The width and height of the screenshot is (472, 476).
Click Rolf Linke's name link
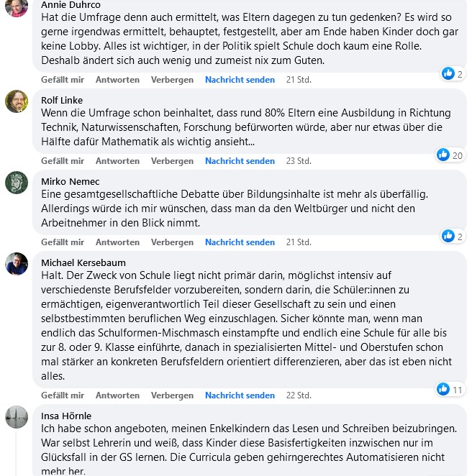point(62,100)
